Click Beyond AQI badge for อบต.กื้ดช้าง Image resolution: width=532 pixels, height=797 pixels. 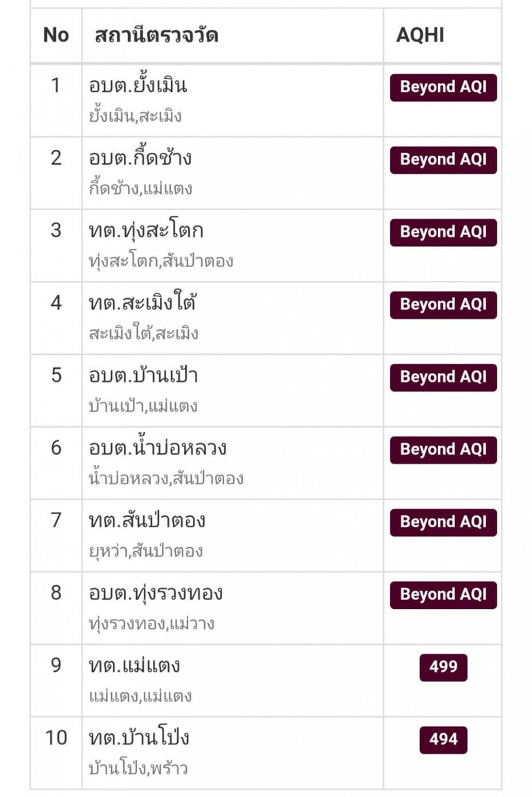(443, 160)
